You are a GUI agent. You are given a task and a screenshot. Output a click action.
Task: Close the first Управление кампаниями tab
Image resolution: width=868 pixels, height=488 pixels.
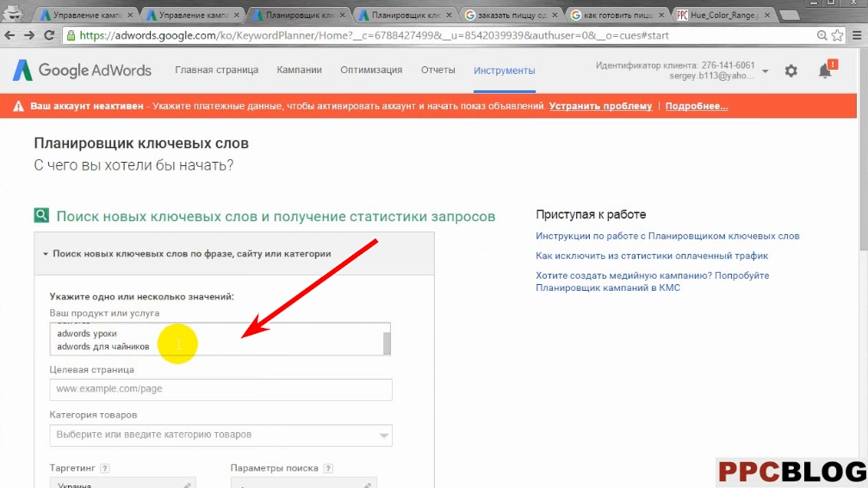[130, 15]
